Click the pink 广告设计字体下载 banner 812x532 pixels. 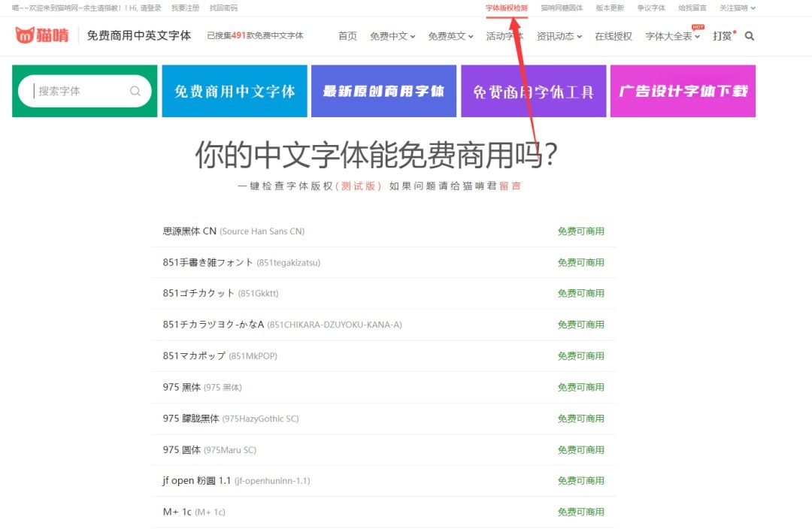tap(683, 91)
